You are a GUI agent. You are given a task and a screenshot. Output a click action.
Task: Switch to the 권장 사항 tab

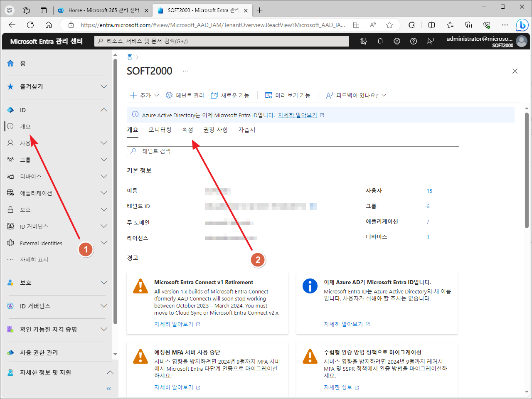pos(216,130)
